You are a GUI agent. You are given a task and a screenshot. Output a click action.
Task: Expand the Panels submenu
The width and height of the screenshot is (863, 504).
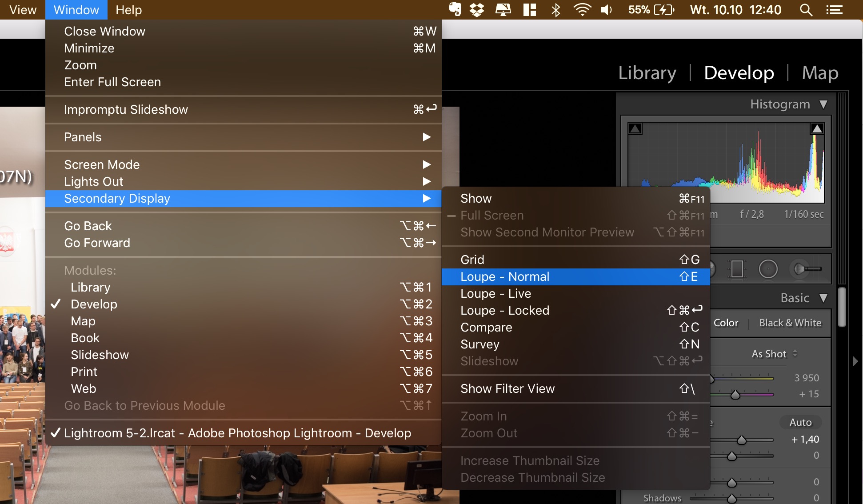coord(244,137)
